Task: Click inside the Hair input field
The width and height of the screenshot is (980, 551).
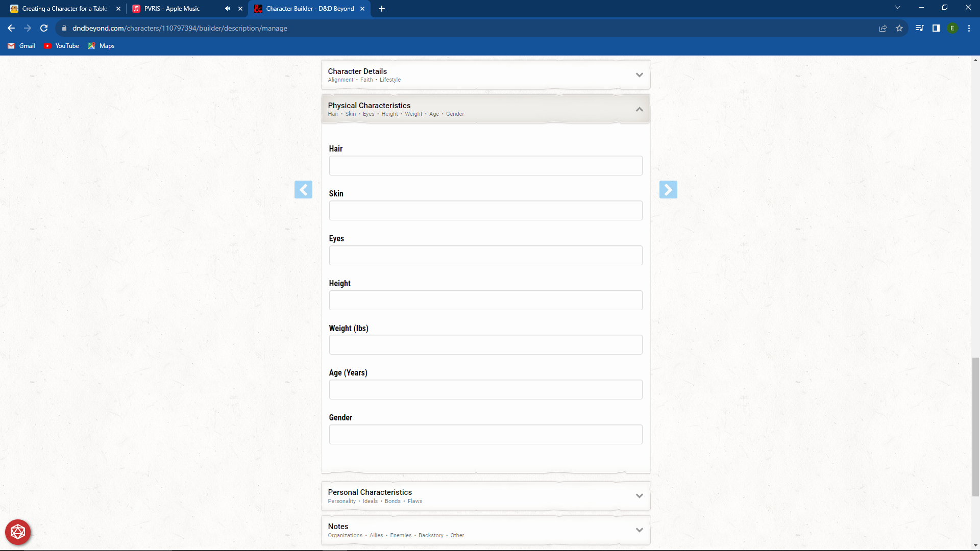Action: [485, 165]
